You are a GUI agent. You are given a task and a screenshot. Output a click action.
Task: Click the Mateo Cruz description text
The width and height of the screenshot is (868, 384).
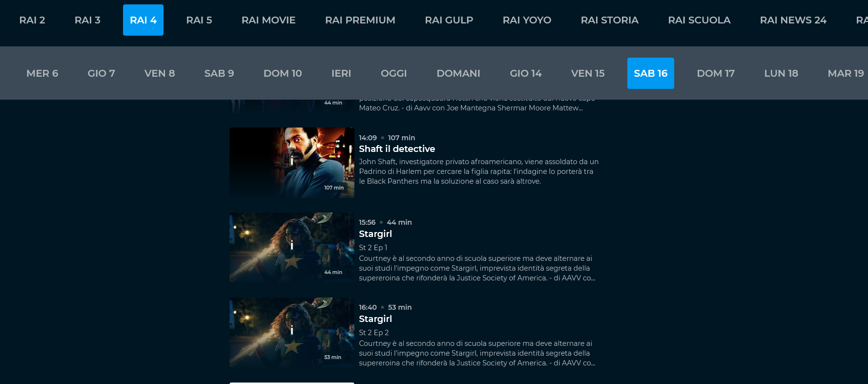pos(471,108)
